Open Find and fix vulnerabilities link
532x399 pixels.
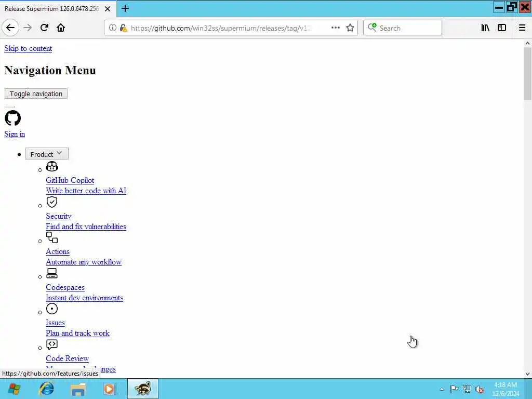click(86, 227)
